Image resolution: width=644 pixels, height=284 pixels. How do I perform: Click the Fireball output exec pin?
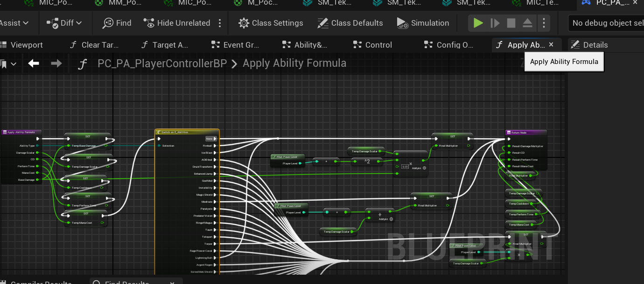tap(215, 146)
